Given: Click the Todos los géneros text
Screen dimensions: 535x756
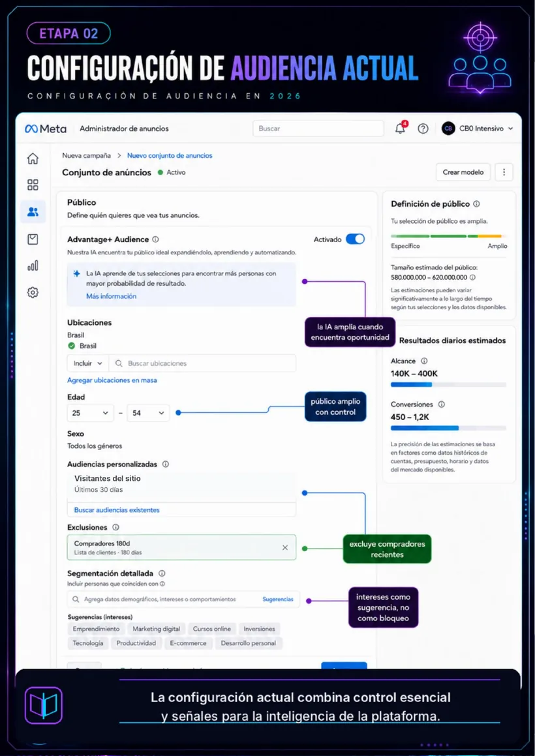Looking at the screenshot, I should coord(95,446).
